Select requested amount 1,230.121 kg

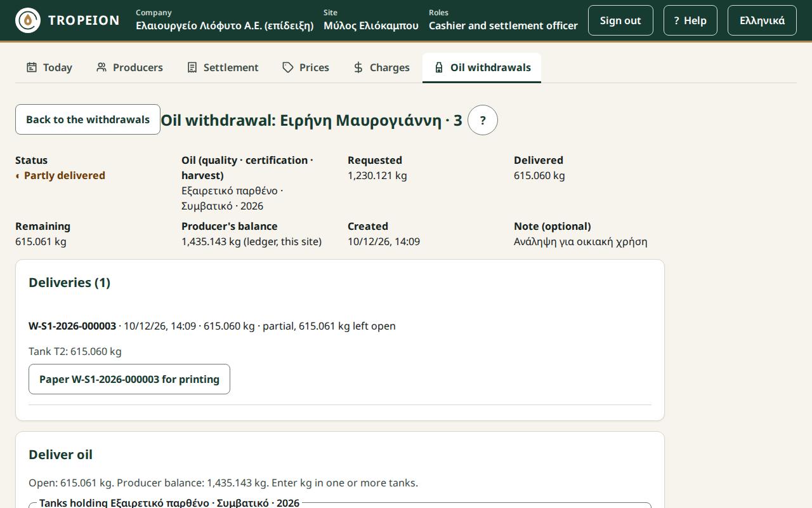[x=377, y=176]
